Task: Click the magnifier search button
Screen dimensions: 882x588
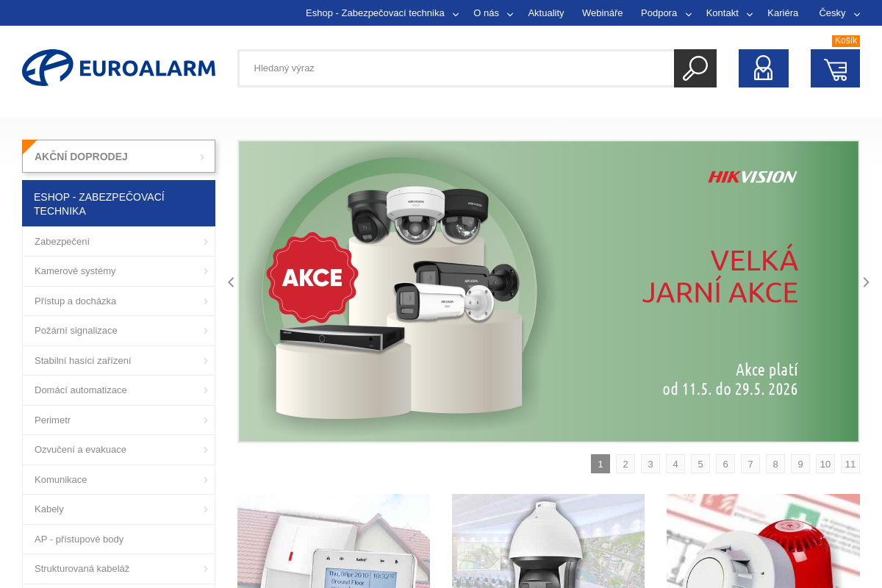Action: coord(695,68)
